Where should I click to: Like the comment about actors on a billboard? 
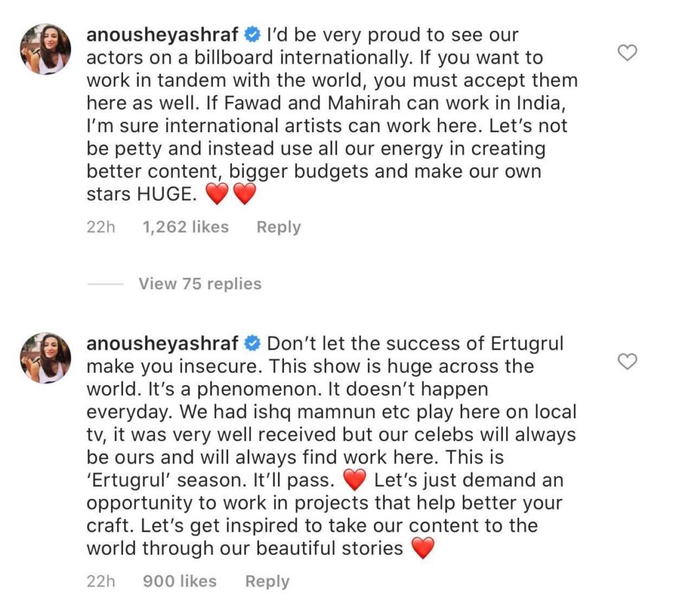click(x=629, y=54)
